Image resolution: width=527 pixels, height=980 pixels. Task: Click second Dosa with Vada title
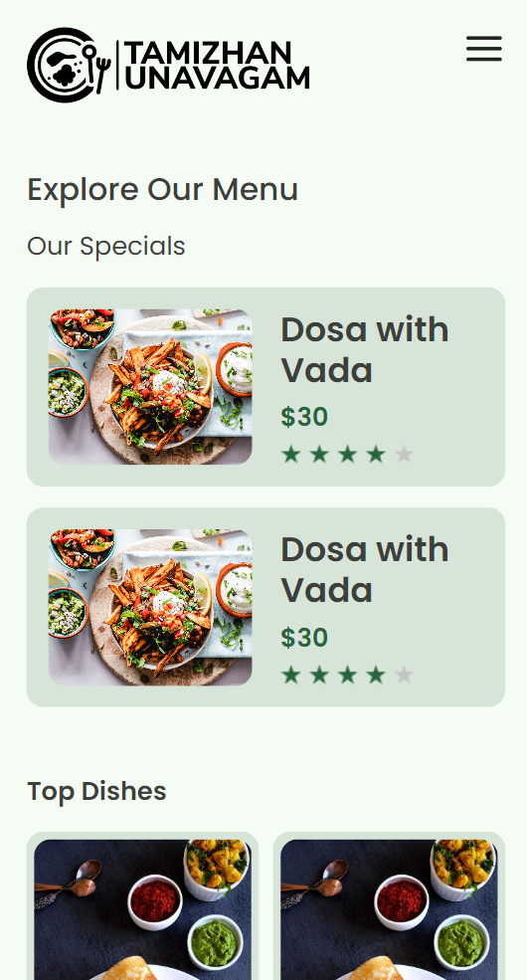pyautogui.click(x=365, y=569)
